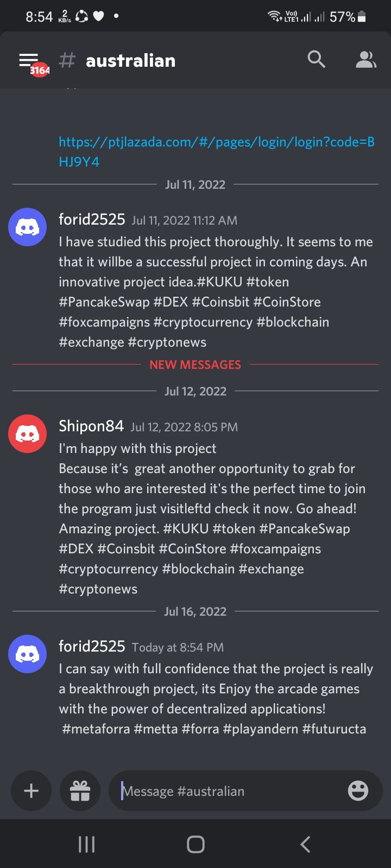Tap the NEW MESSAGES divider
The width and height of the screenshot is (391, 868).
[x=195, y=365]
